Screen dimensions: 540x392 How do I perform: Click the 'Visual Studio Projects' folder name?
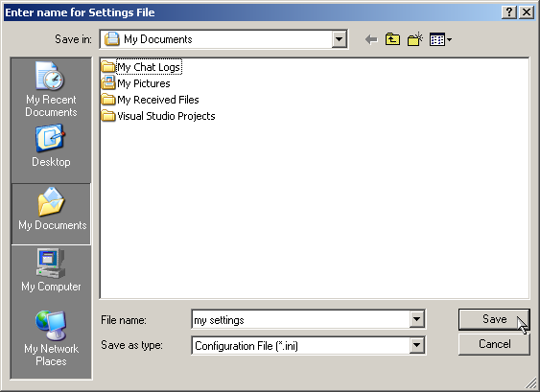coord(166,116)
